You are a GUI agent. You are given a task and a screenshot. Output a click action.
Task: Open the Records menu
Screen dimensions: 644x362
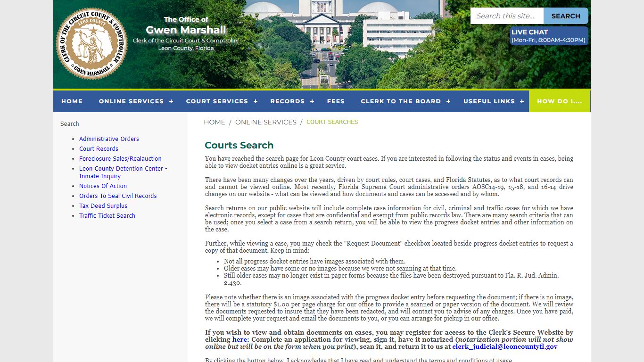click(x=287, y=101)
